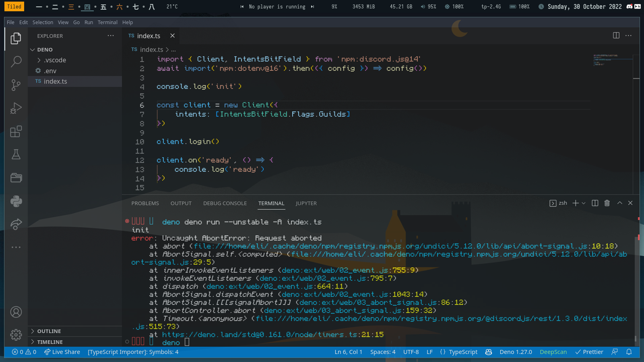The width and height of the screenshot is (644, 362).
Task: Toggle the split editor layout
Action: [616, 35]
